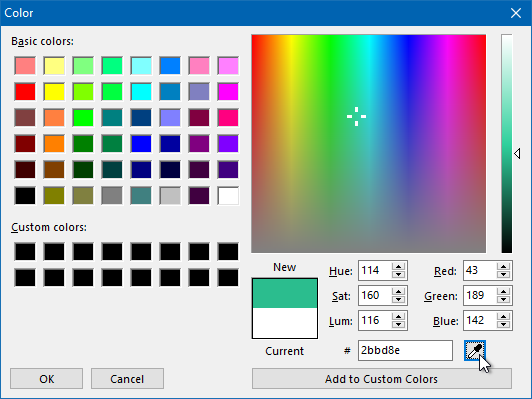Increase the Green value with up arrow
This screenshot has width=532, height=399.
click(x=504, y=291)
